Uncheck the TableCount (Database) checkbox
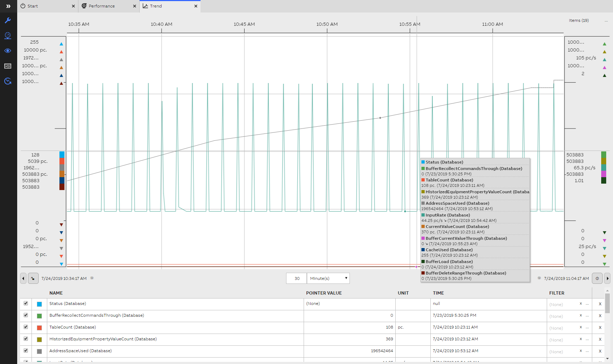613x364 pixels. (26, 327)
